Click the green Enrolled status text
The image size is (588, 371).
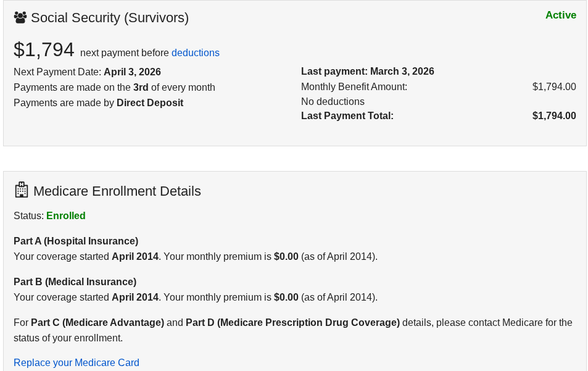pyautogui.click(x=66, y=216)
